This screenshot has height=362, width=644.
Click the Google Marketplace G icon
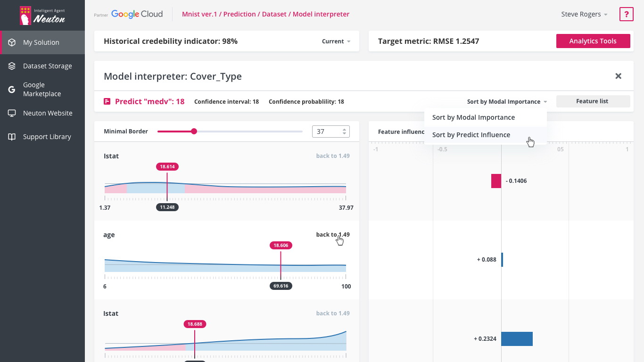click(12, 89)
